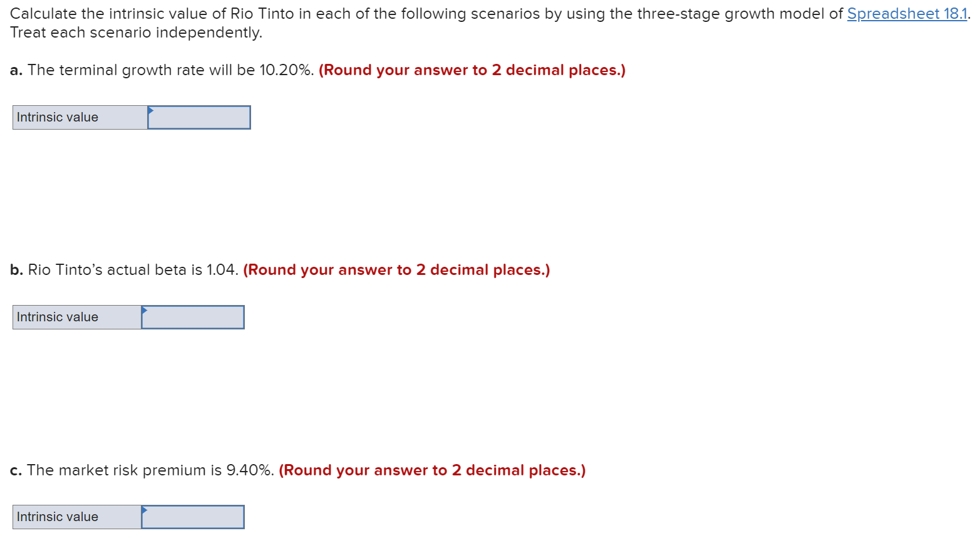The width and height of the screenshot is (980, 538).
Task: Click the market risk premium sentence
Action: [x=150, y=470]
